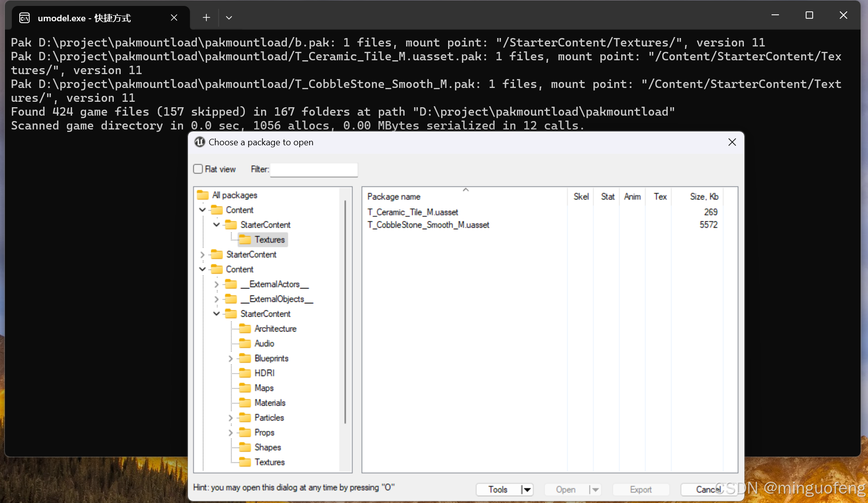868x503 pixels.
Task: Cancel the package dialog
Action: click(709, 490)
